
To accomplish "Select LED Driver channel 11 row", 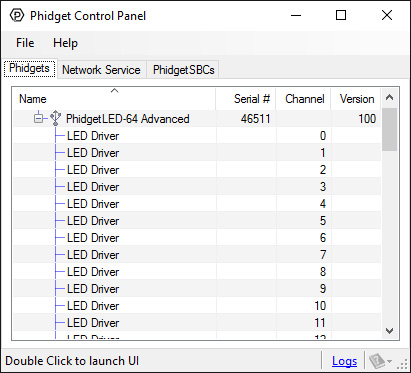I will (197, 323).
